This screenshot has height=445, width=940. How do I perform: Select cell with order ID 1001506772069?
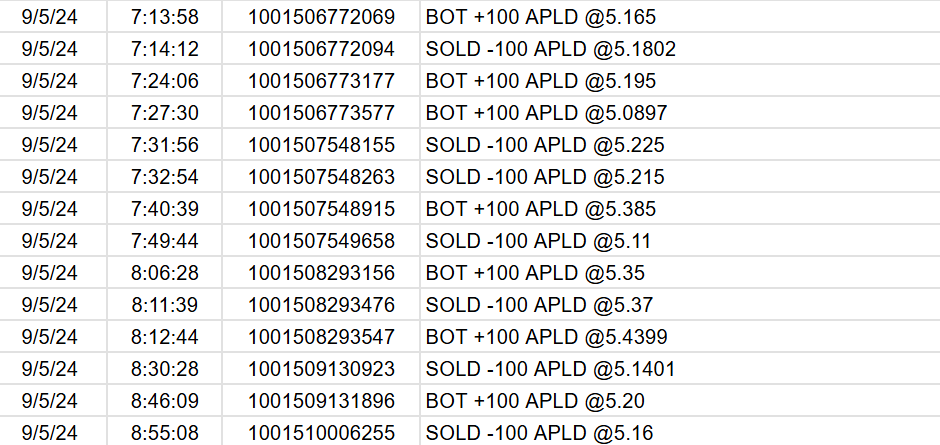(x=321, y=17)
